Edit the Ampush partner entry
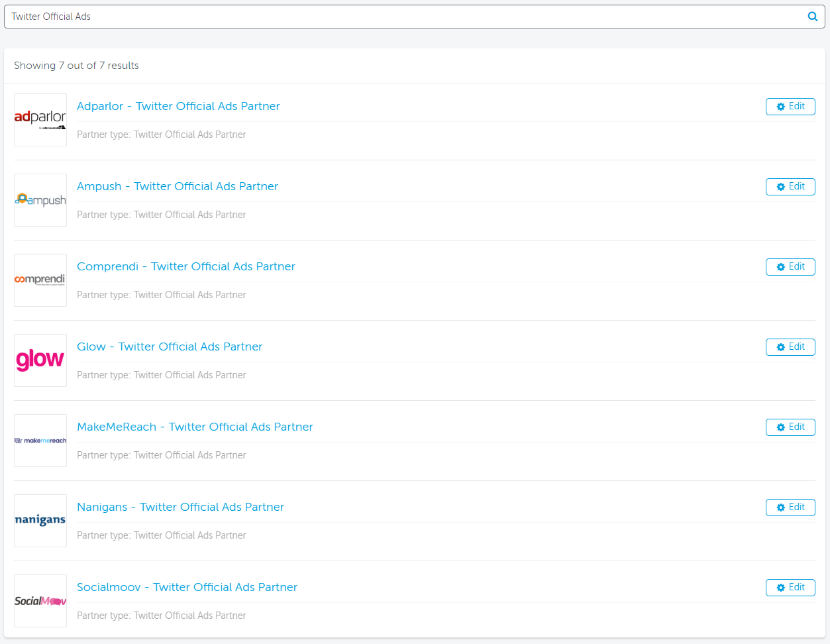This screenshot has height=644, width=830. point(790,187)
